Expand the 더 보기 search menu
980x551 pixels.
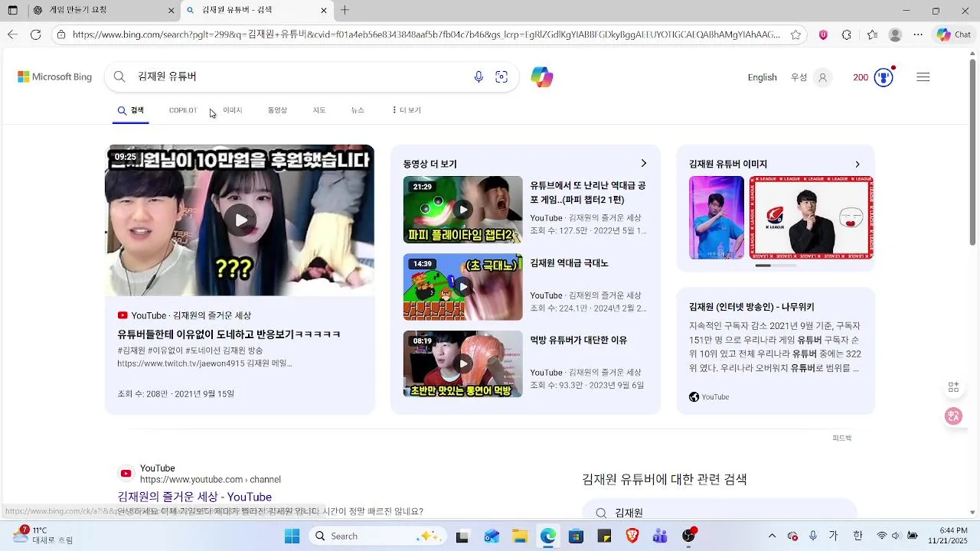coord(406,110)
